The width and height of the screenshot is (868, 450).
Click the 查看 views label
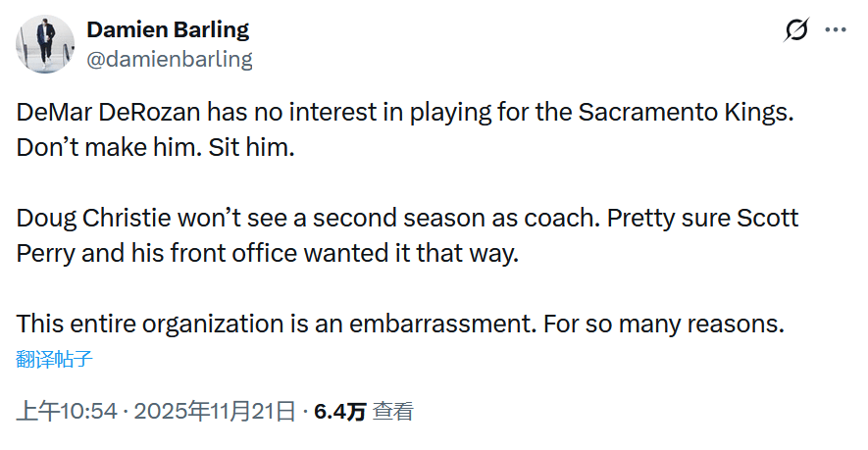coord(392,411)
